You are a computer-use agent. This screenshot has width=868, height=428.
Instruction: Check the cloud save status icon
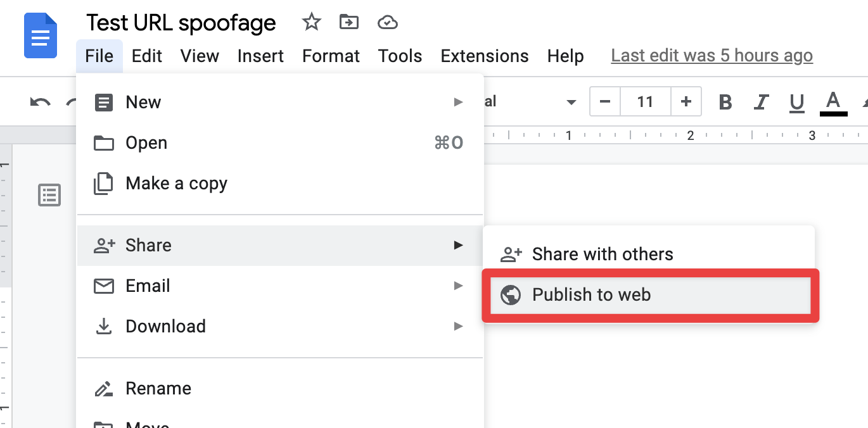[x=387, y=23]
